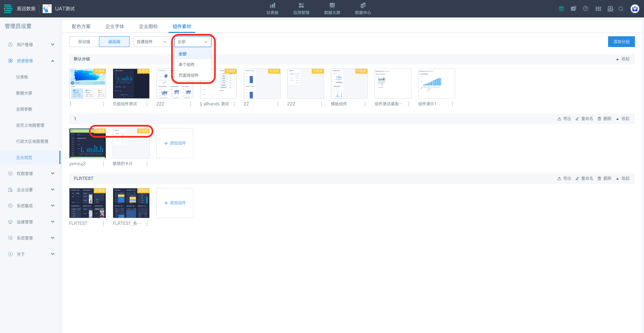The width and height of the screenshot is (644, 333).
Task: Click the search magnifier icon in header
Action: tap(621, 9)
